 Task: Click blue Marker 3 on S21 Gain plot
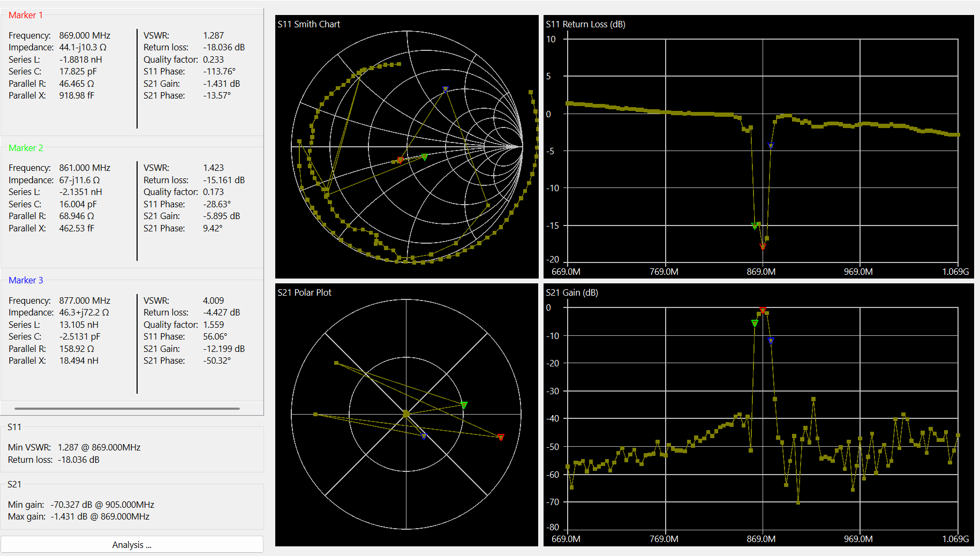pyautogui.click(x=771, y=341)
